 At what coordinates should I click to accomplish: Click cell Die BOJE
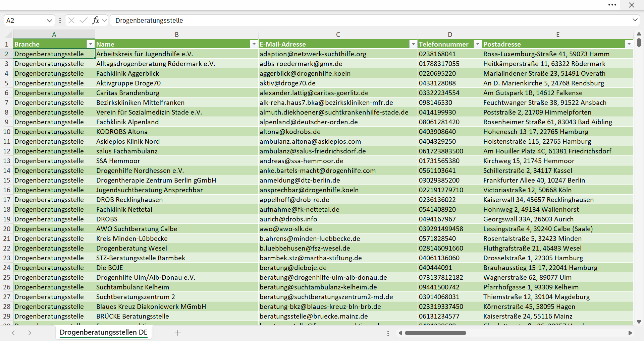coord(177,268)
